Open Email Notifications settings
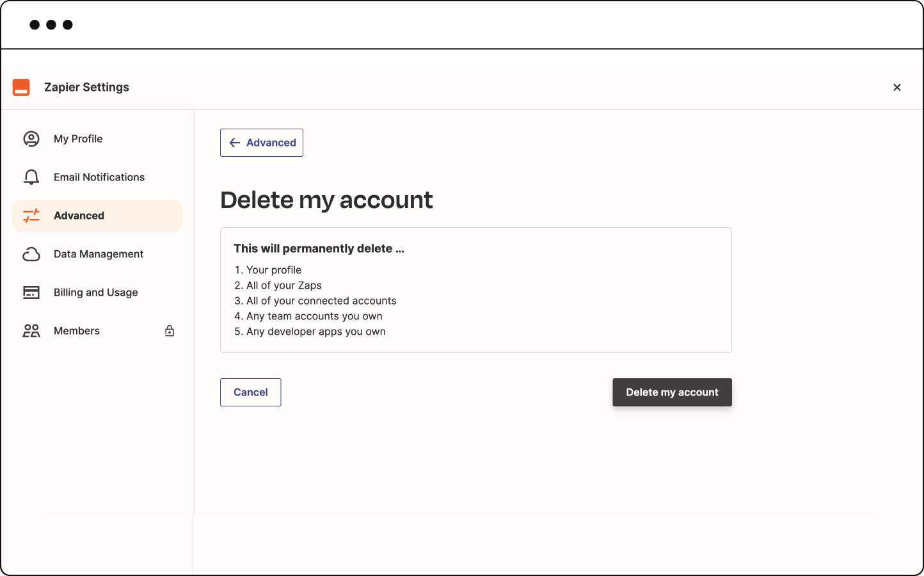924x576 pixels. [x=97, y=177]
